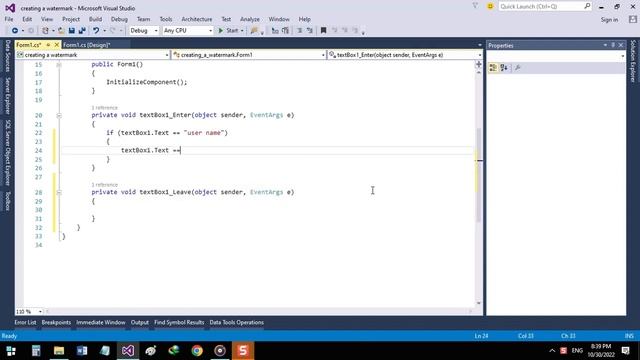Open the Data Tools Operations tab

click(237, 322)
